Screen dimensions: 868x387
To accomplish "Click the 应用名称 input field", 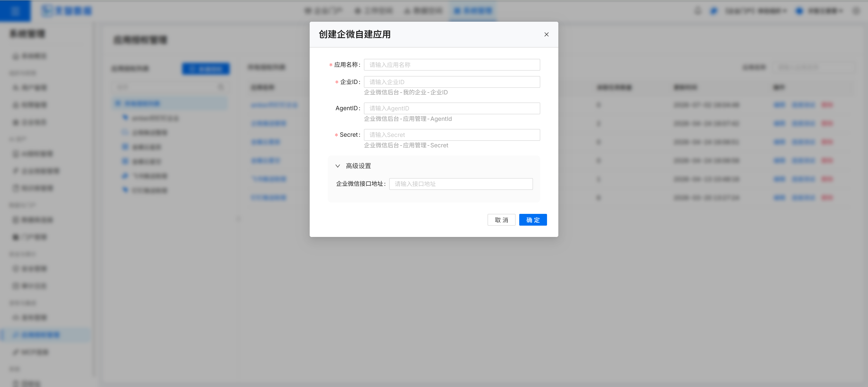I will click(452, 65).
